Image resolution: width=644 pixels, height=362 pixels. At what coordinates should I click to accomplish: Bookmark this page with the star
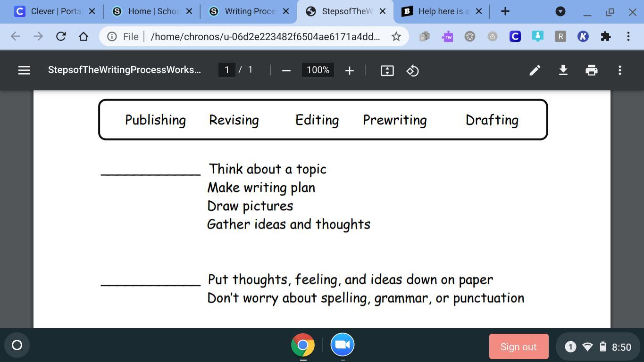(396, 36)
